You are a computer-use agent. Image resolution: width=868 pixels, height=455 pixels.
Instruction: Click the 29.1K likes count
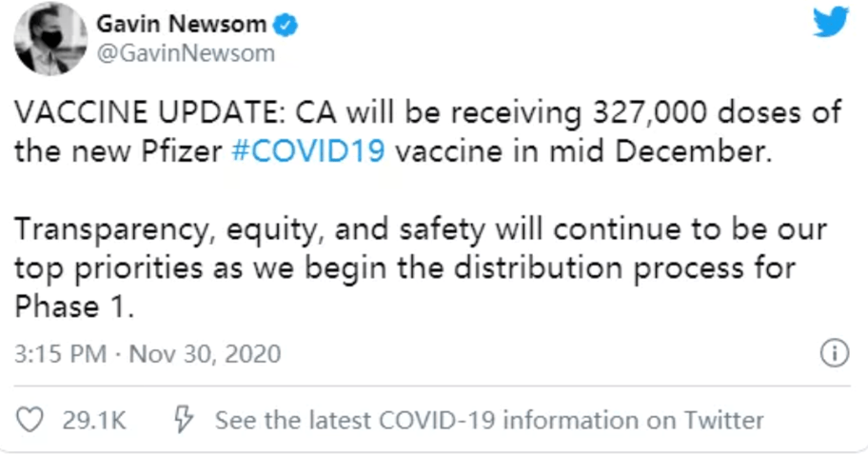pyautogui.click(x=94, y=420)
